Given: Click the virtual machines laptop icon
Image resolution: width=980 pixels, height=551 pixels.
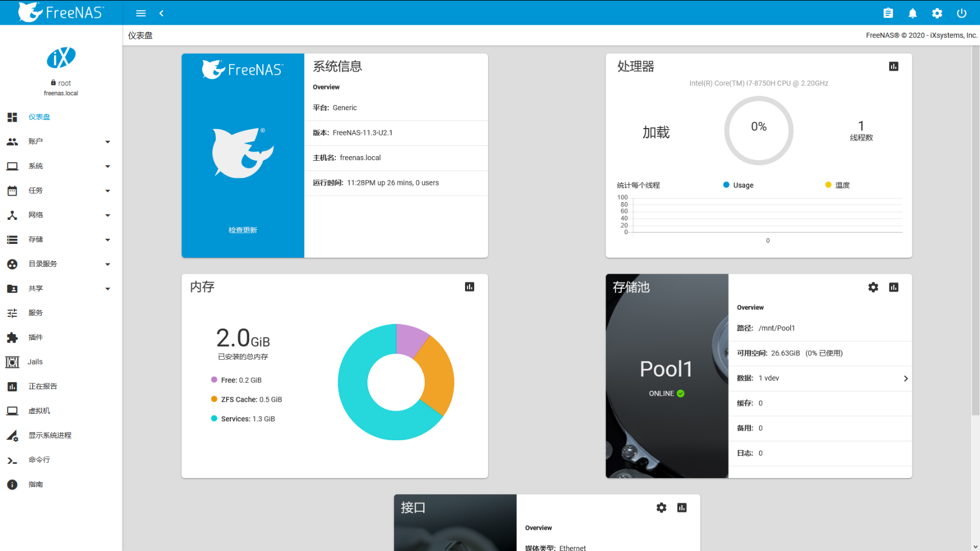Looking at the screenshot, I should 12,411.
